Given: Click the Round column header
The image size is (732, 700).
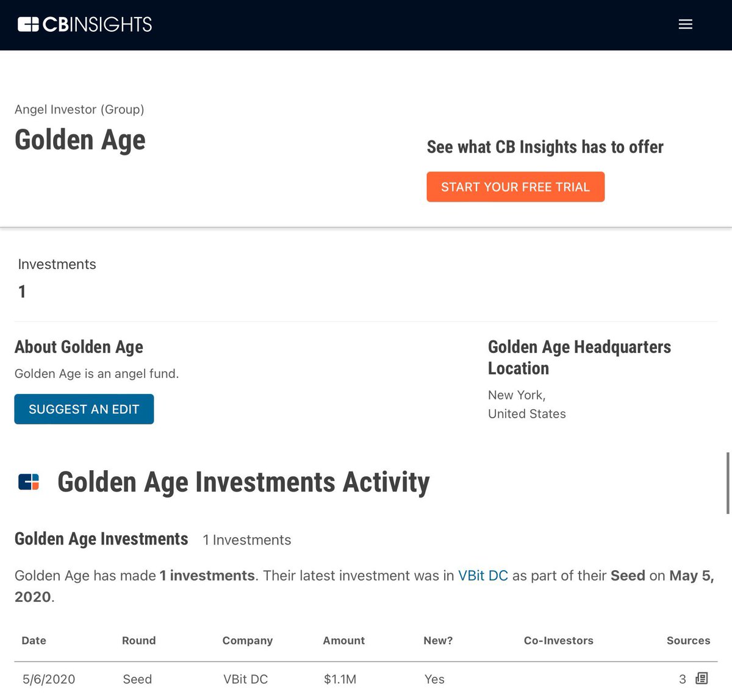Looking at the screenshot, I should coord(139,640).
